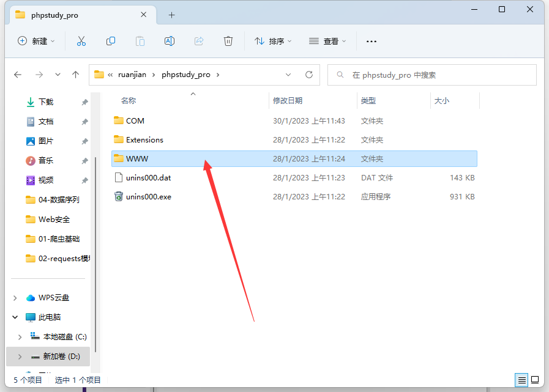
Task: Open new tab with plus button
Action: pos(171,15)
